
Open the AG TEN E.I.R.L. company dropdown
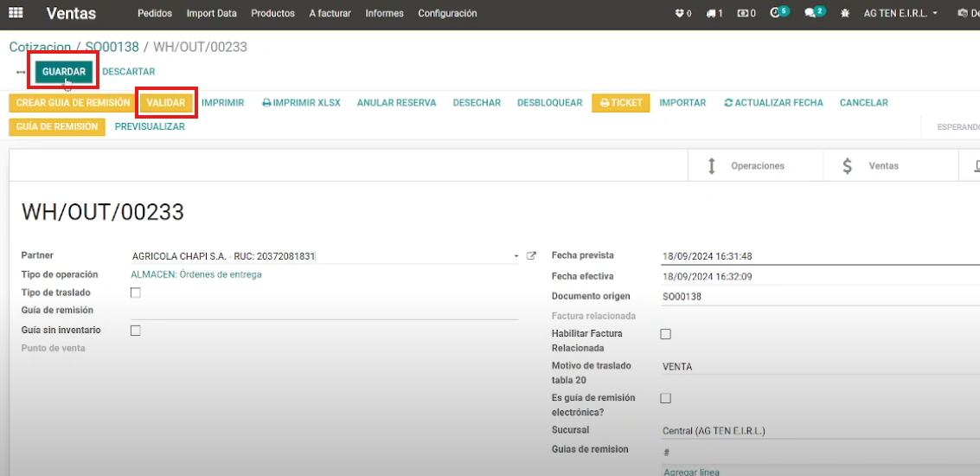[x=900, y=14]
